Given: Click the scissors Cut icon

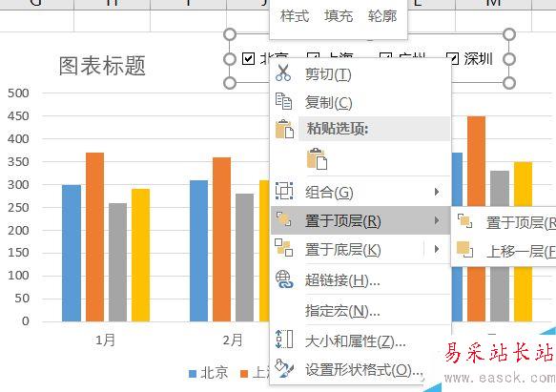Looking at the screenshot, I should tap(283, 73).
